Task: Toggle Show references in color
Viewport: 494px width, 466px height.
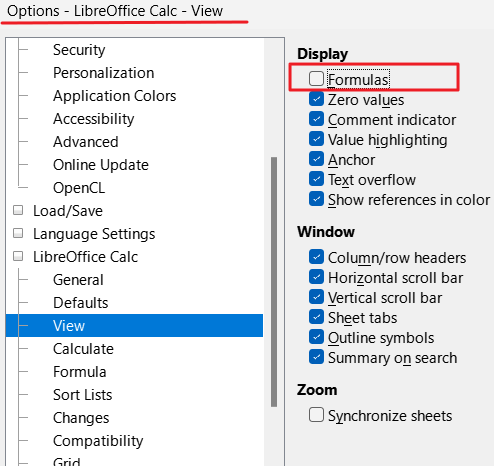Action: 316,199
